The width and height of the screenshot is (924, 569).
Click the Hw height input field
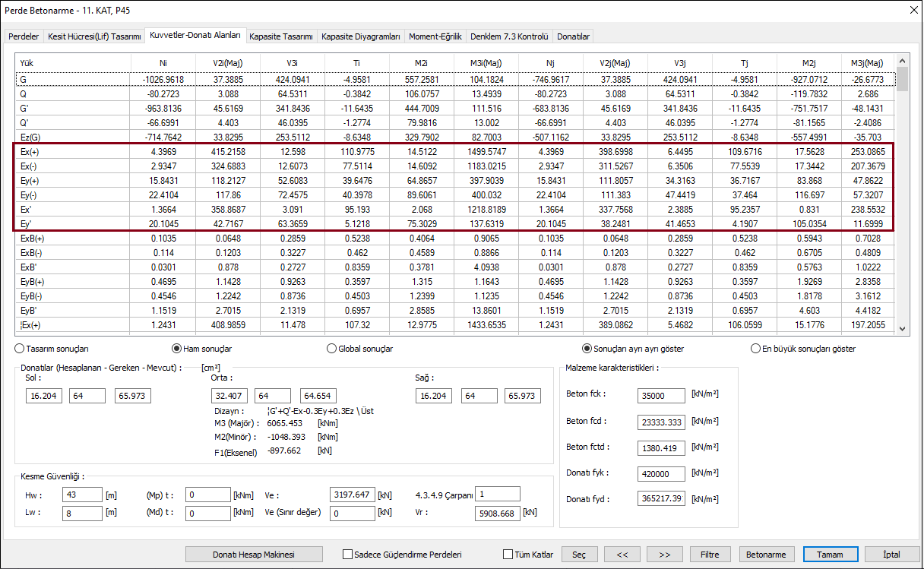coord(82,495)
